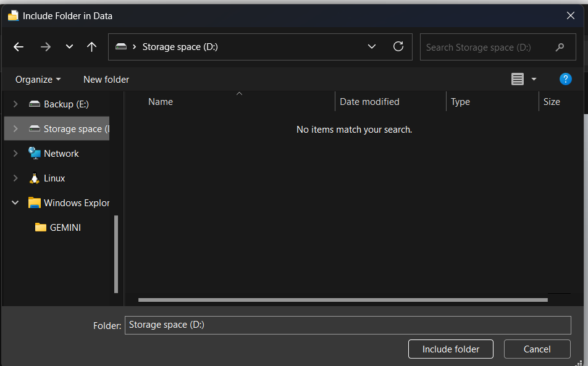Click the change view layout icon
The height and width of the screenshot is (366, 588).
pyautogui.click(x=518, y=79)
